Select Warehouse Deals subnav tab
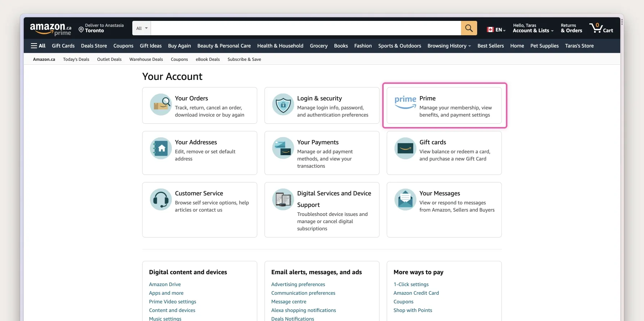This screenshot has width=644, height=321. [x=146, y=59]
